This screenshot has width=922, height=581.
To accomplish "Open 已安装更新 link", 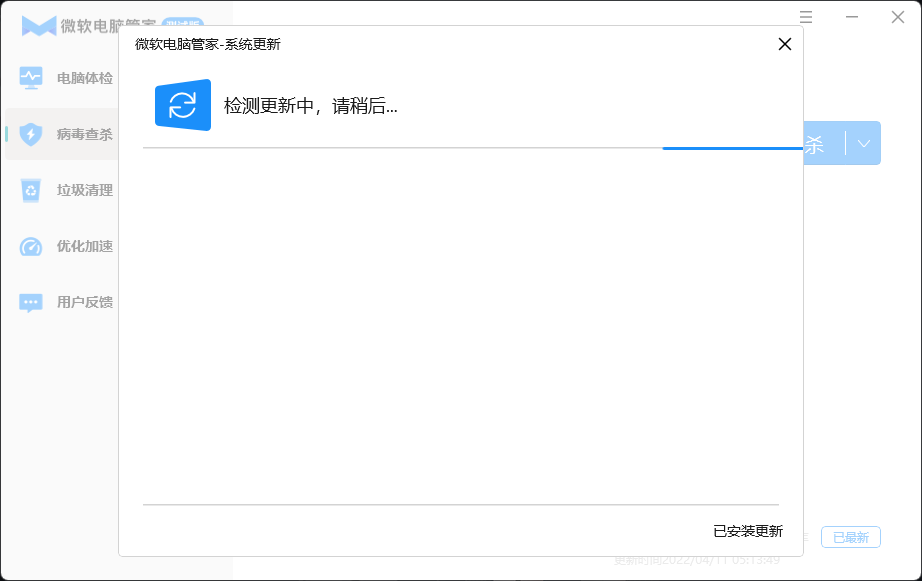I will [x=748, y=531].
